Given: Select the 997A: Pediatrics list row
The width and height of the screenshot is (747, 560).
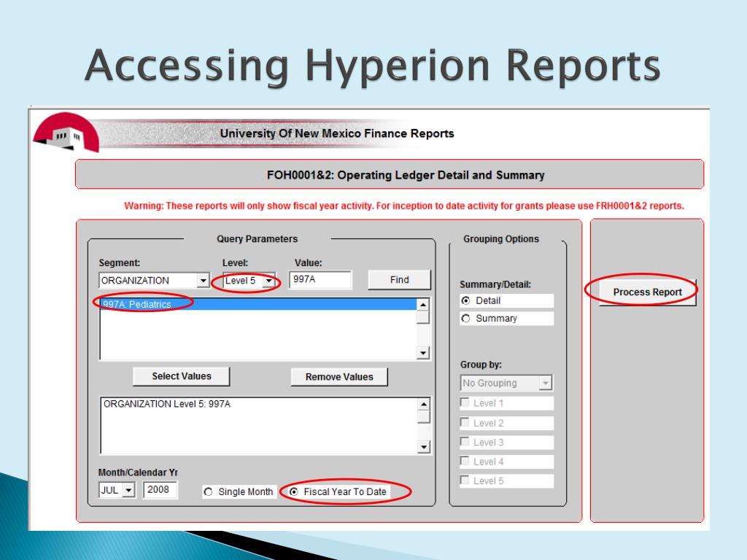Looking at the screenshot, I should click(258, 304).
